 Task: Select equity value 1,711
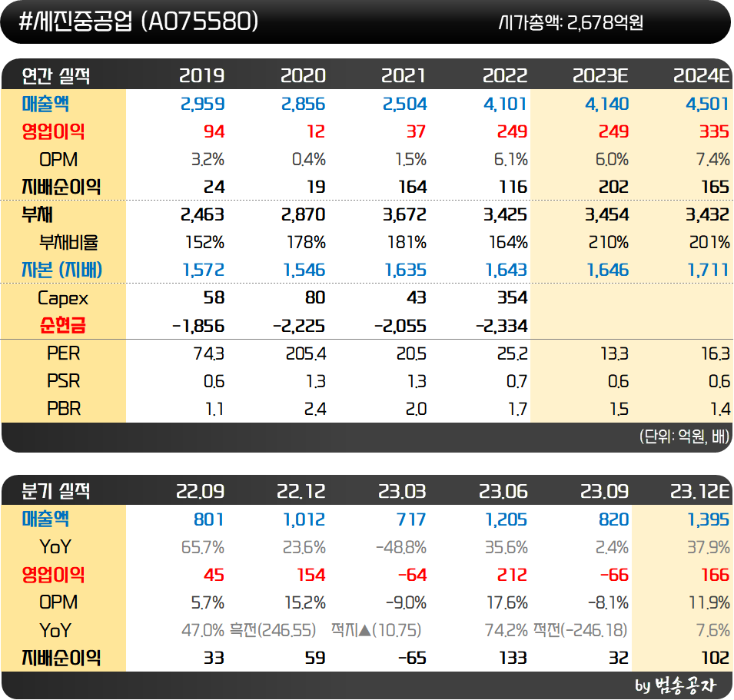tap(709, 270)
